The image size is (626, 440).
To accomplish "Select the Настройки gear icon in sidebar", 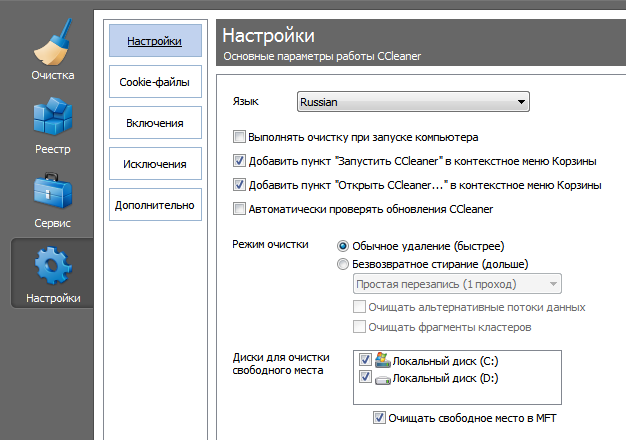I will pos(53,266).
